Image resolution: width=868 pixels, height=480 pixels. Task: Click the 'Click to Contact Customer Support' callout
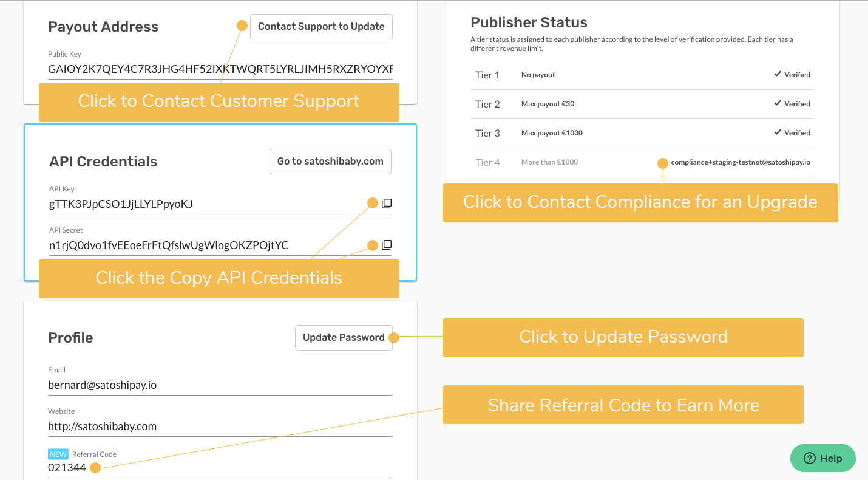click(219, 101)
